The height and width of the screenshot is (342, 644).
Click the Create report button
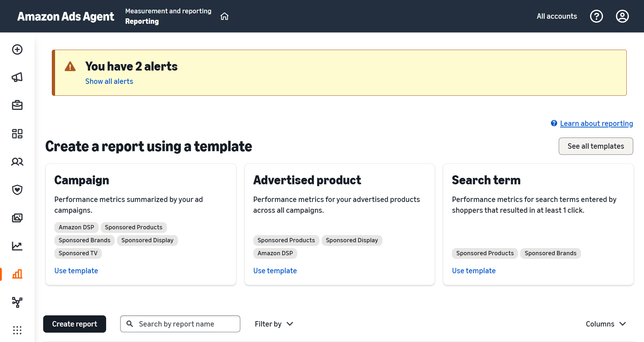pyautogui.click(x=74, y=324)
